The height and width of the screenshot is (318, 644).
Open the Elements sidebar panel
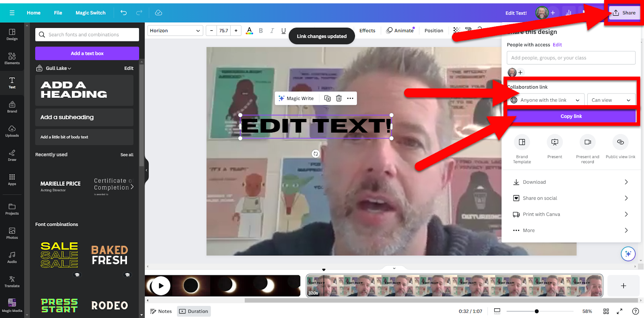(12, 58)
